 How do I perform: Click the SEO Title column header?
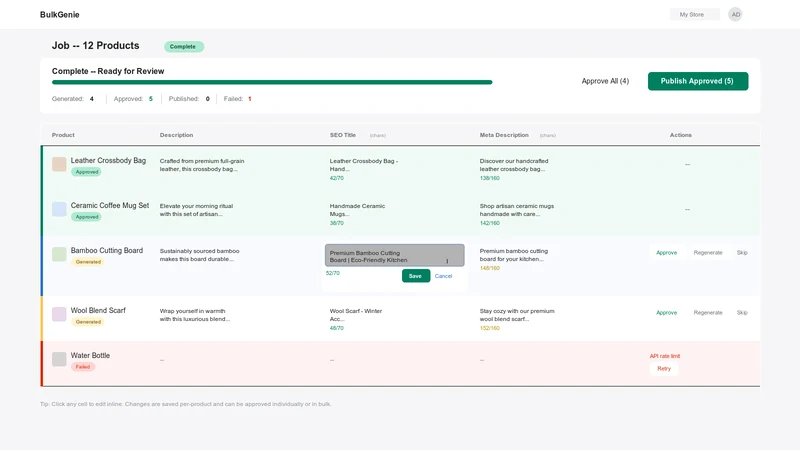pos(343,135)
